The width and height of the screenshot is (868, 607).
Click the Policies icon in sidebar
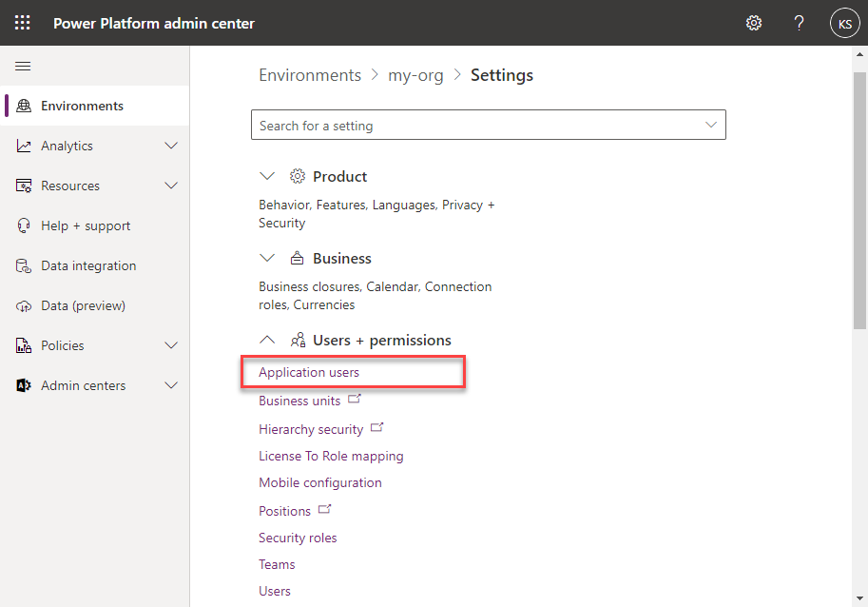tap(23, 345)
